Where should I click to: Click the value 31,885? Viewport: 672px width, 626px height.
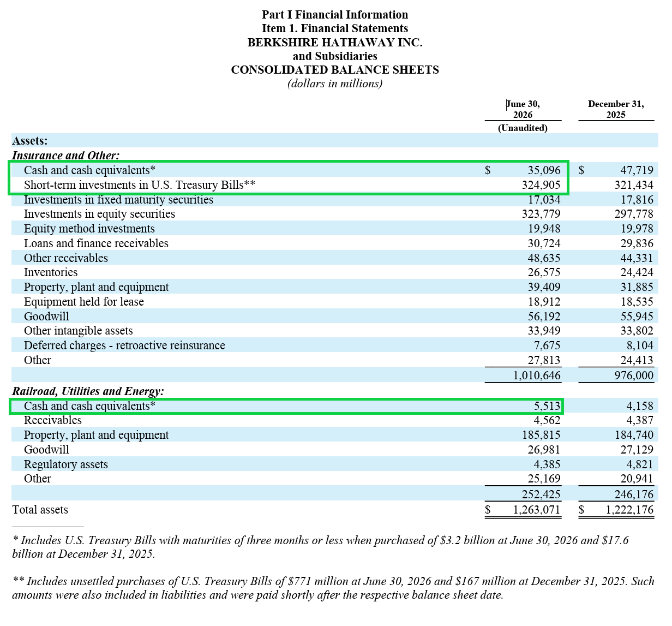point(637,287)
